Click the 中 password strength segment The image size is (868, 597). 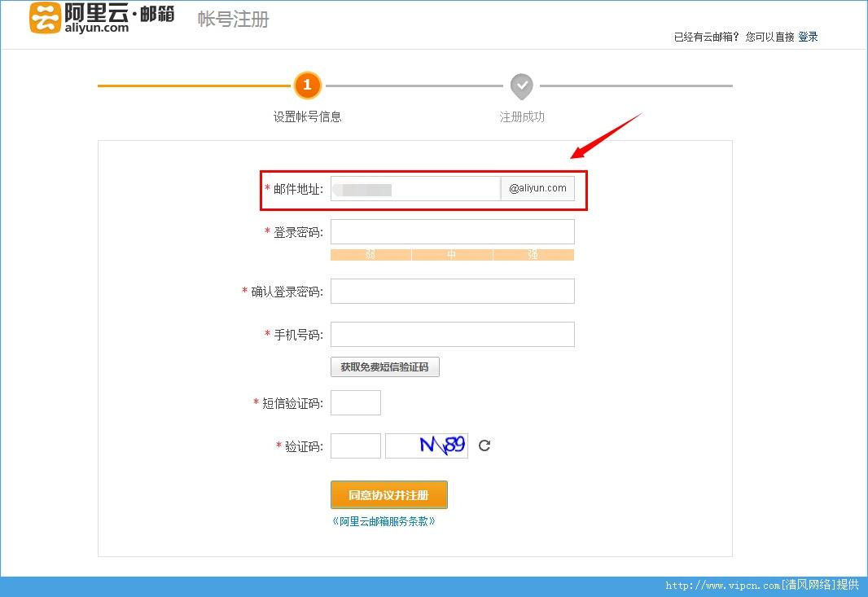point(452,255)
